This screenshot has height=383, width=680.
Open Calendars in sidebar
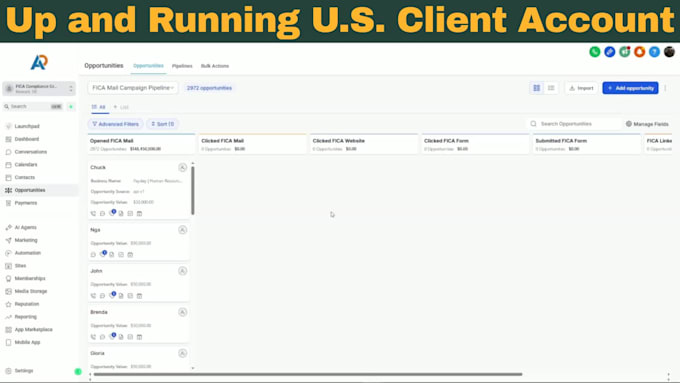[x=26, y=165]
